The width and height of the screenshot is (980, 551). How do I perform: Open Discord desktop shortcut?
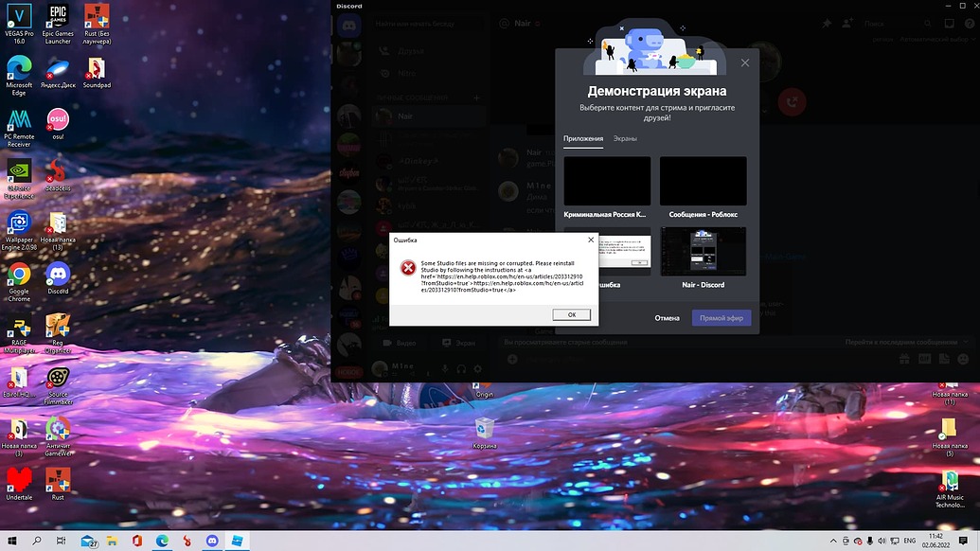coord(58,278)
